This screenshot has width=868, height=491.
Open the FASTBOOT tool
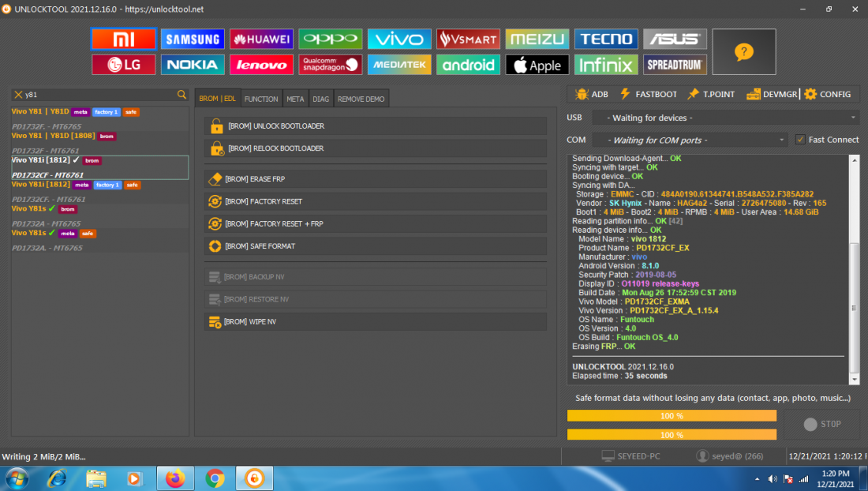648,94
